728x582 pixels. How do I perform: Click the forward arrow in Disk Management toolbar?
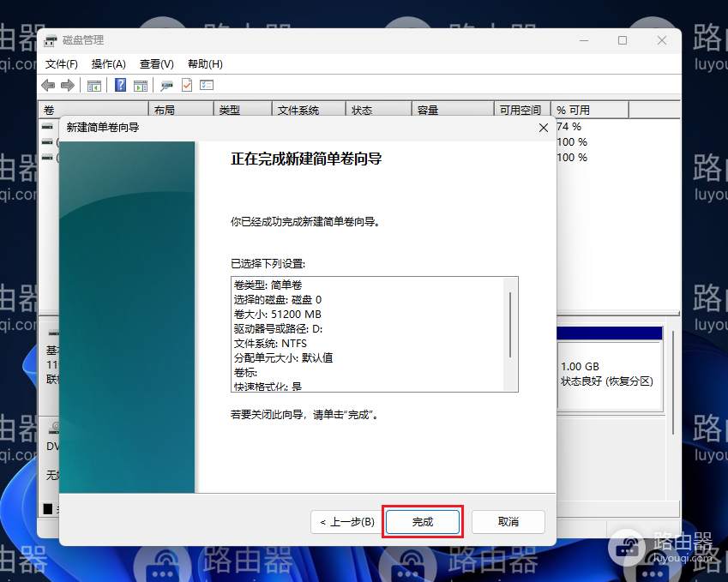pyautogui.click(x=68, y=85)
